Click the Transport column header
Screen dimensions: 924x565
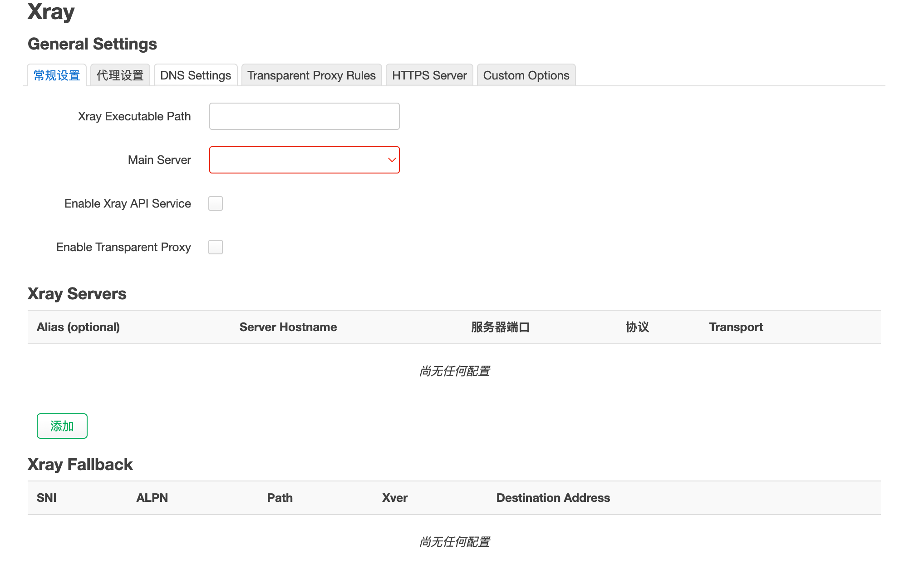click(736, 327)
